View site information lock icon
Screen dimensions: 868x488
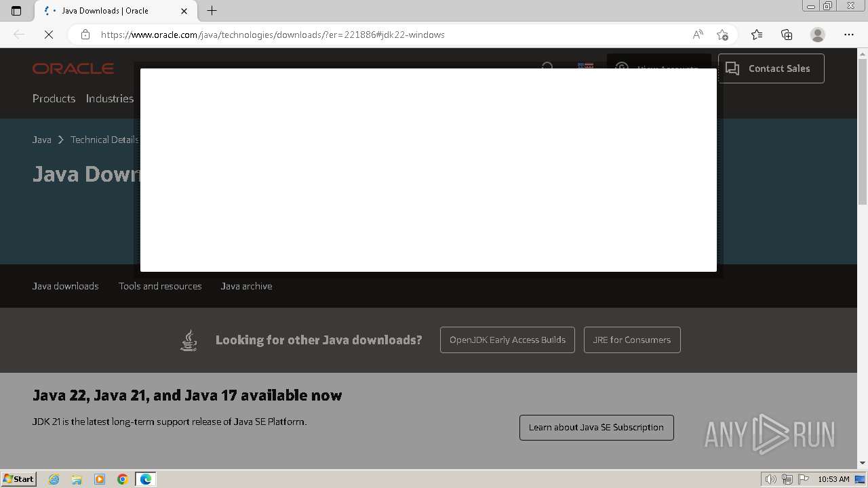[x=85, y=35]
